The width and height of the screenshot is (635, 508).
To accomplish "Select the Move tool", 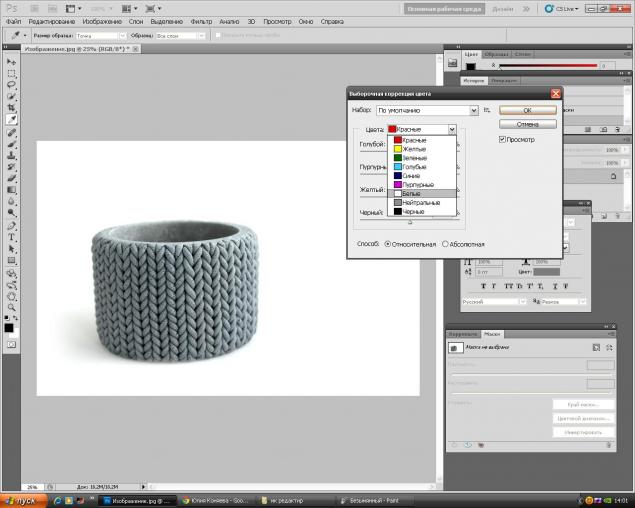I will click(x=11, y=62).
